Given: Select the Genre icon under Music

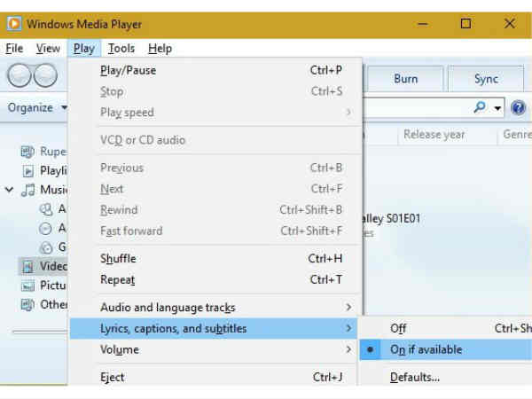Looking at the screenshot, I should click(x=46, y=247).
